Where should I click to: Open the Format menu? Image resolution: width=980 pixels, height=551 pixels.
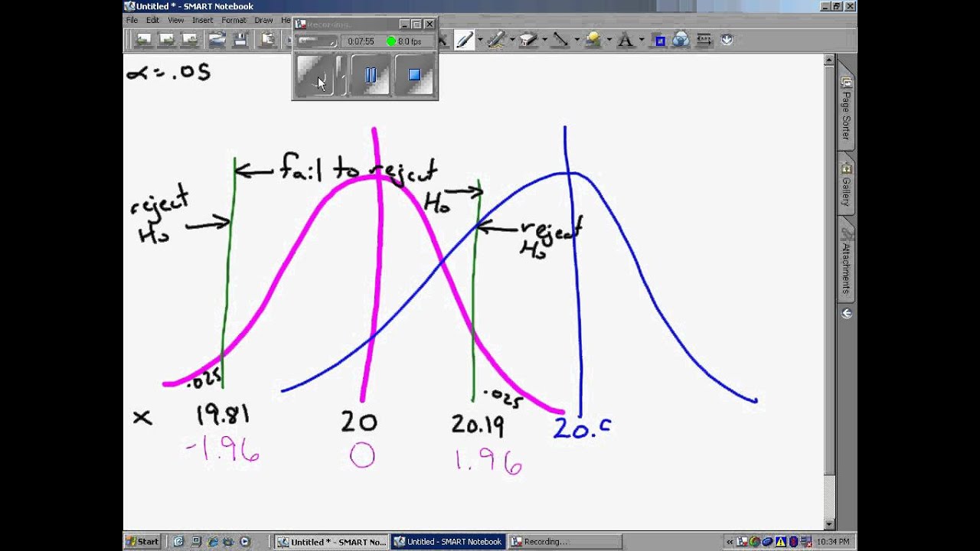pyautogui.click(x=234, y=20)
